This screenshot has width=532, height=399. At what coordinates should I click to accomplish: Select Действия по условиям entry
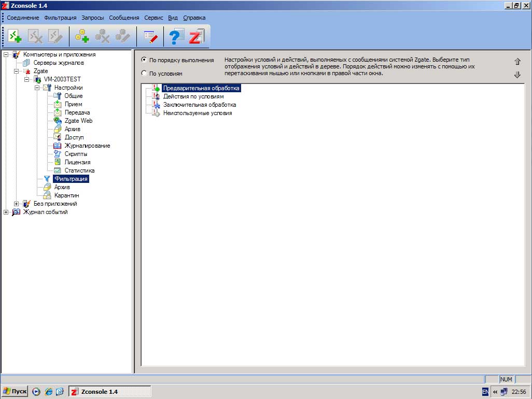(x=193, y=96)
